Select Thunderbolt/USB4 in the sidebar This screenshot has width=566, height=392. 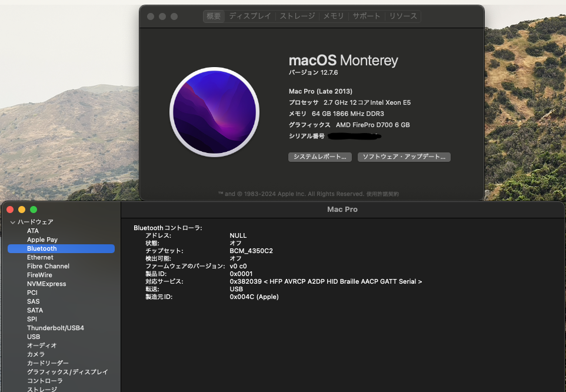(55, 328)
